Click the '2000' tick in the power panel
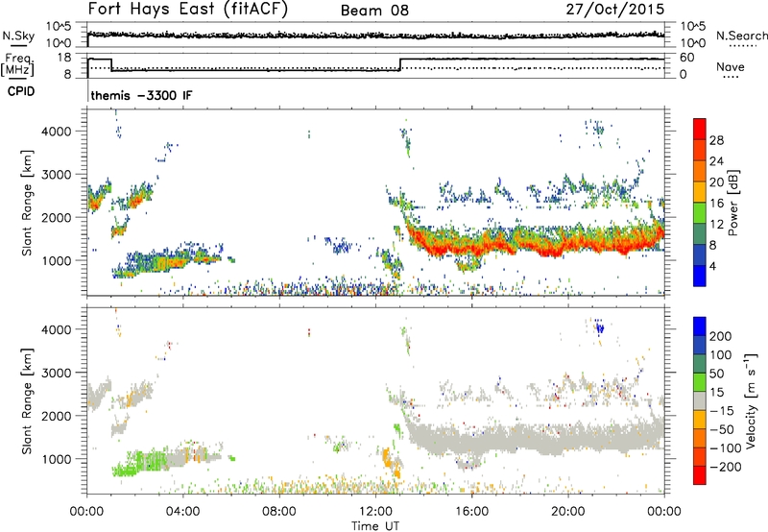 56,217
